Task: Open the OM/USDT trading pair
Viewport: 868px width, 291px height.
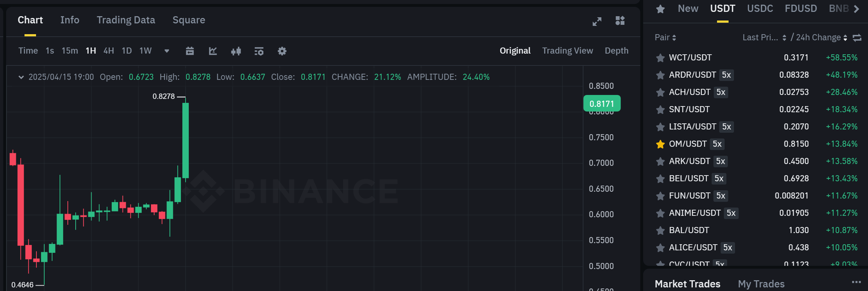Action: pyautogui.click(x=688, y=144)
